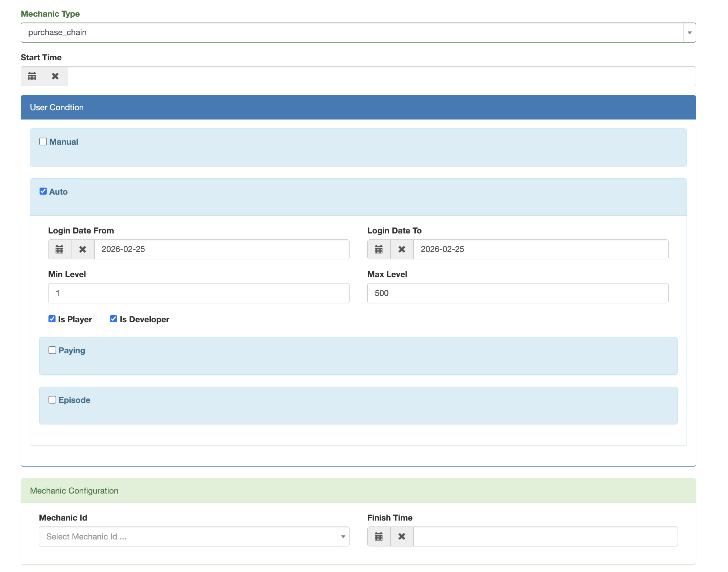
Task: Enable the Manual checkbox
Action: (43, 142)
